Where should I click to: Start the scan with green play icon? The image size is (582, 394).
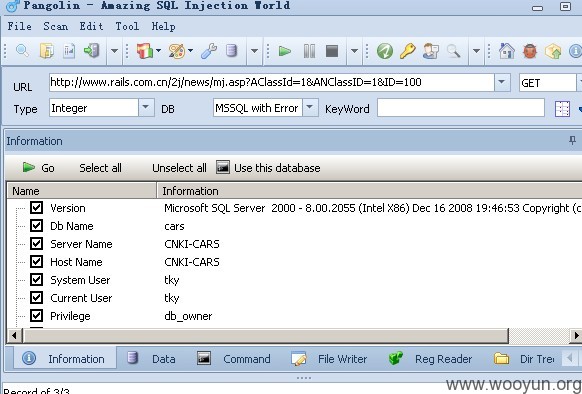pyautogui.click(x=285, y=51)
